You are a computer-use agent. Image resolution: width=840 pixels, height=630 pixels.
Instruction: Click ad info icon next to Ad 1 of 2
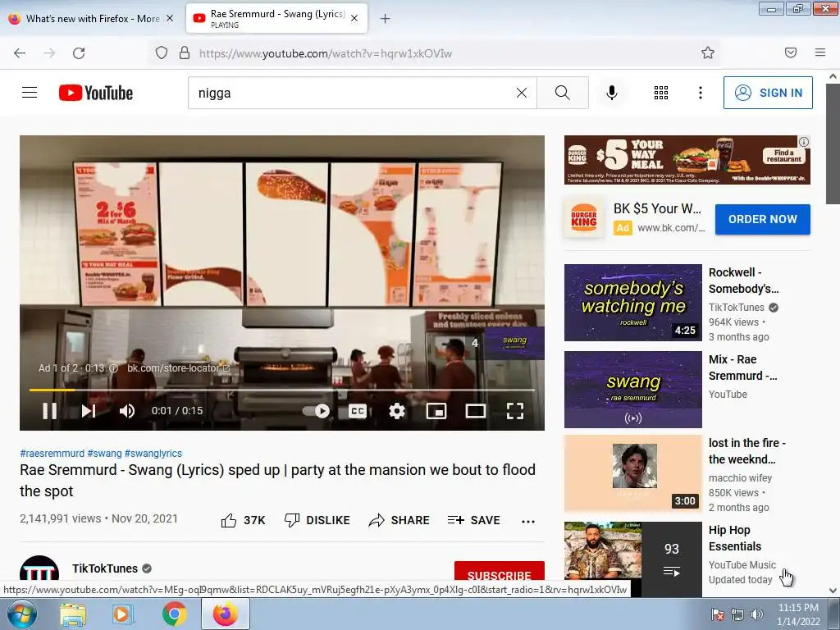[x=113, y=368]
